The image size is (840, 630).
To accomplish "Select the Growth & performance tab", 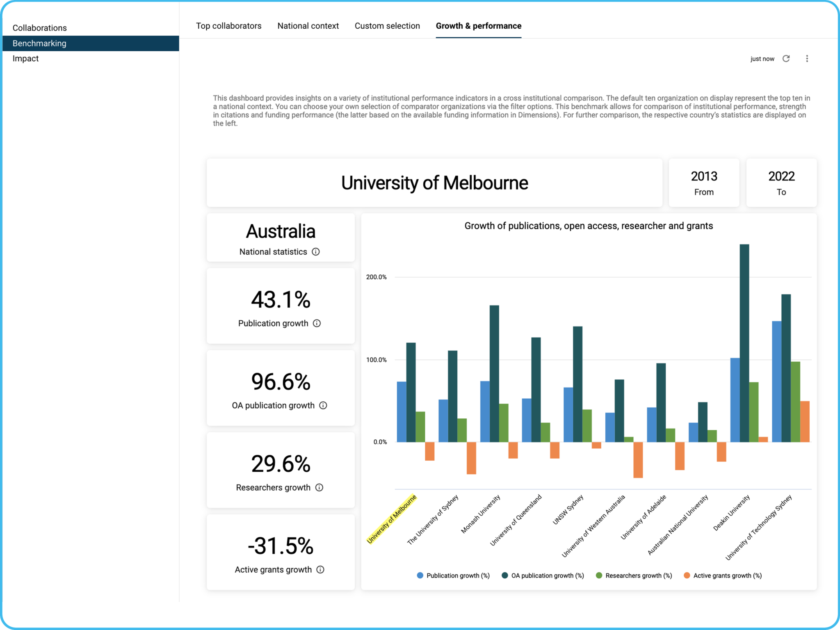I will click(x=479, y=26).
